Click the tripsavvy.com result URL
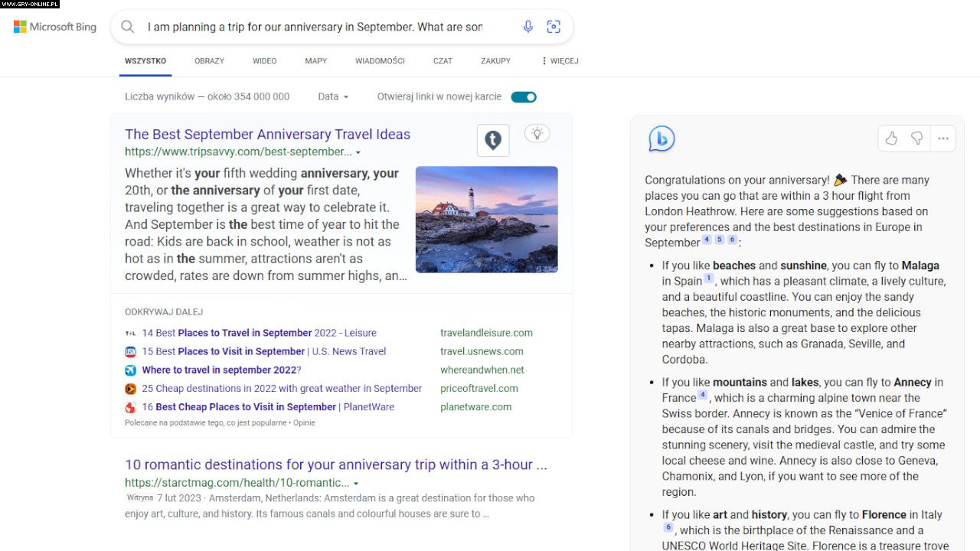980x551 pixels. coord(238,152)
